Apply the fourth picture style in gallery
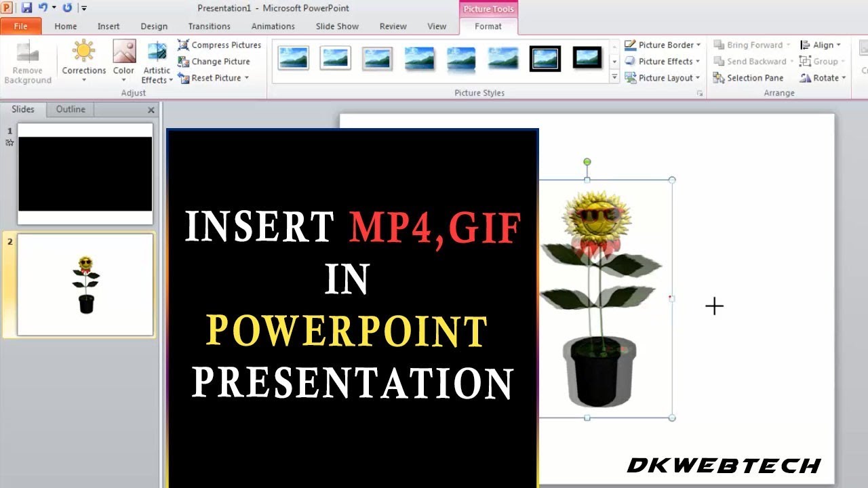Image resolution: width=868 pixels, height=488 pixels. pyautogui.click(x=419, y=58)
